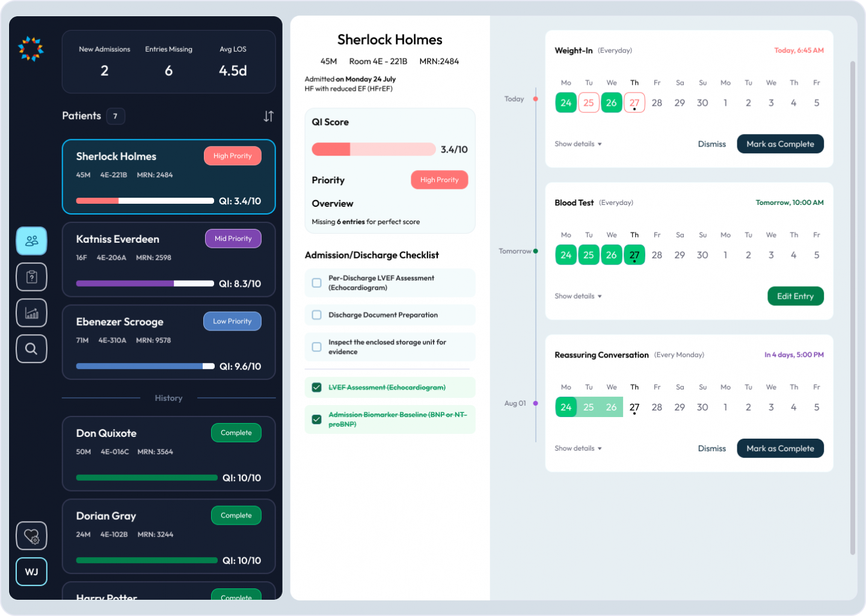Screen dimensions: 866x616
Task: Click Ebenezer Scrooge Low Priority badge
Action: 232,321
